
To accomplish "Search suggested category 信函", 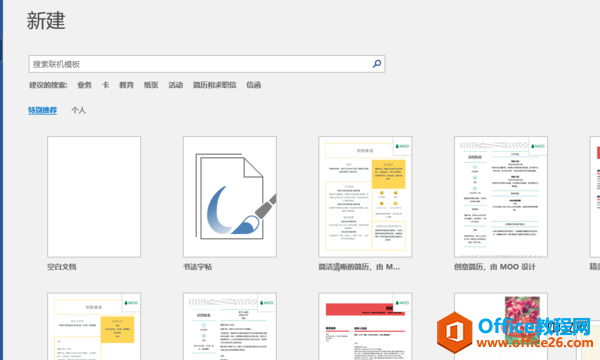I will [x=254, y=85].
